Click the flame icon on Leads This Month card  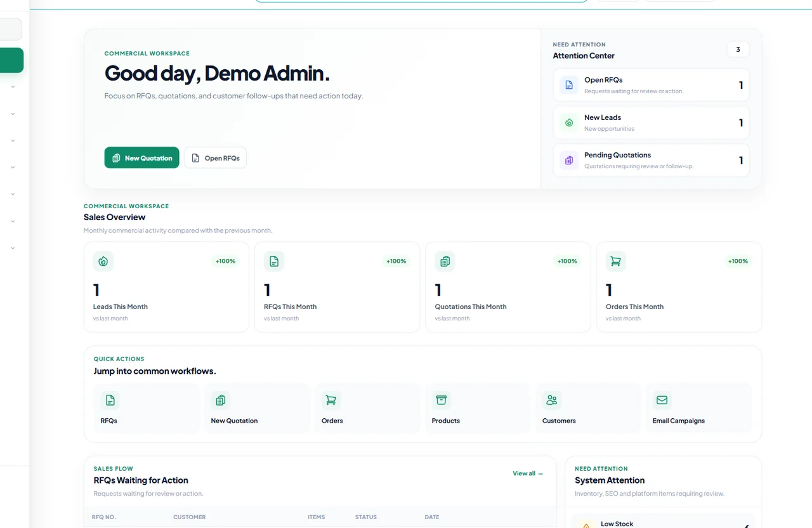click(103, 261)
